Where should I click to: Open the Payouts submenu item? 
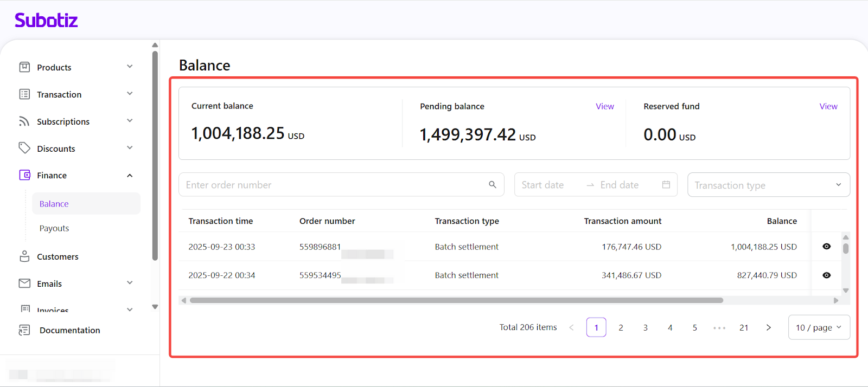(54, 228)
